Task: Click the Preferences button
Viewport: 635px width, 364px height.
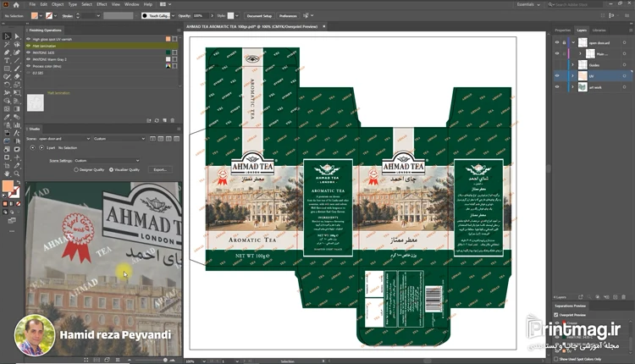Action: (288, 16)
